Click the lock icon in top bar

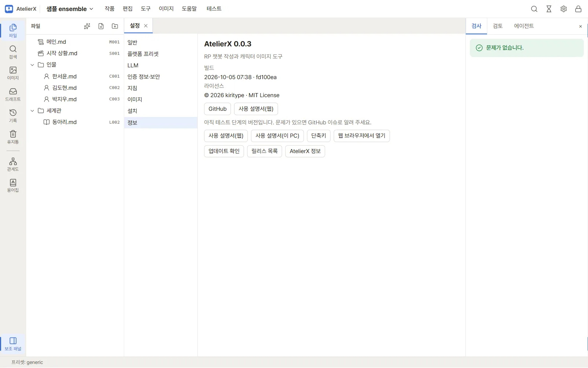pos(578,9)
